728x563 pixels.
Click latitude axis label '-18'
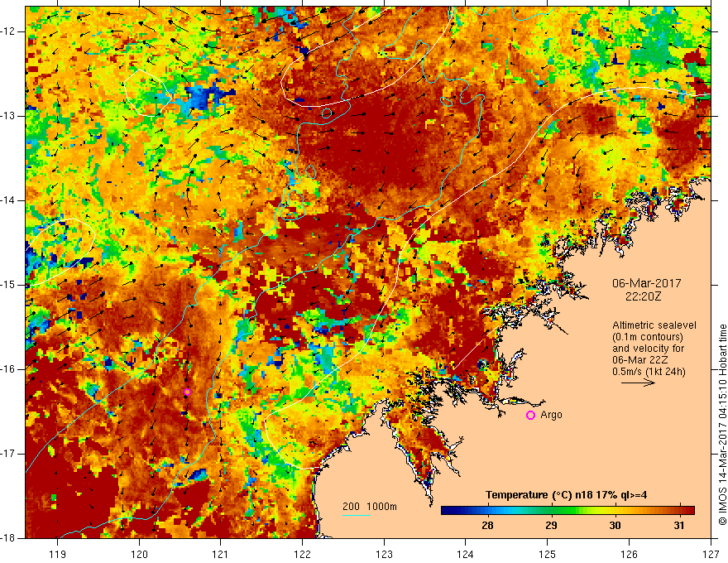click(9, 538)
